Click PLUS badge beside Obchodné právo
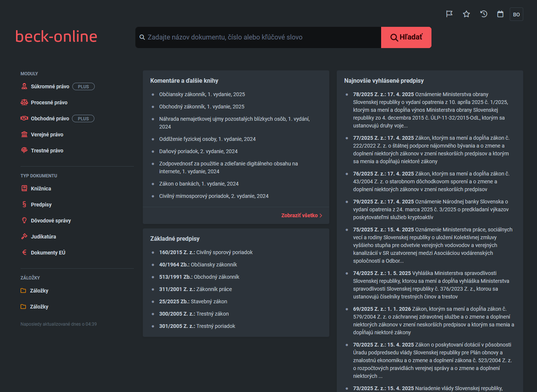The height and width of the screenshot is (392, 537). pyautogui.click(x=83, y=118)
